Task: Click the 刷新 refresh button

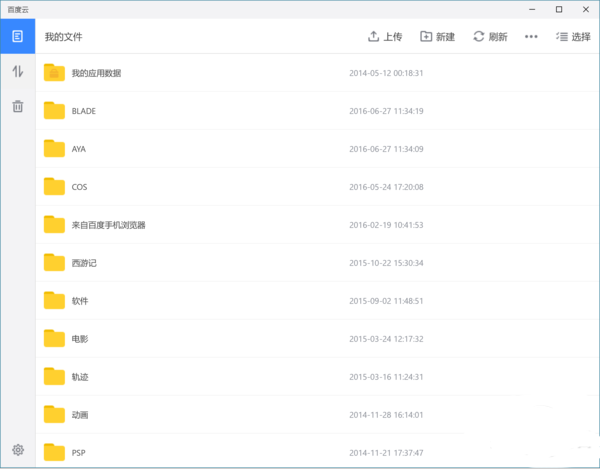Action: (x=490, y=37)
